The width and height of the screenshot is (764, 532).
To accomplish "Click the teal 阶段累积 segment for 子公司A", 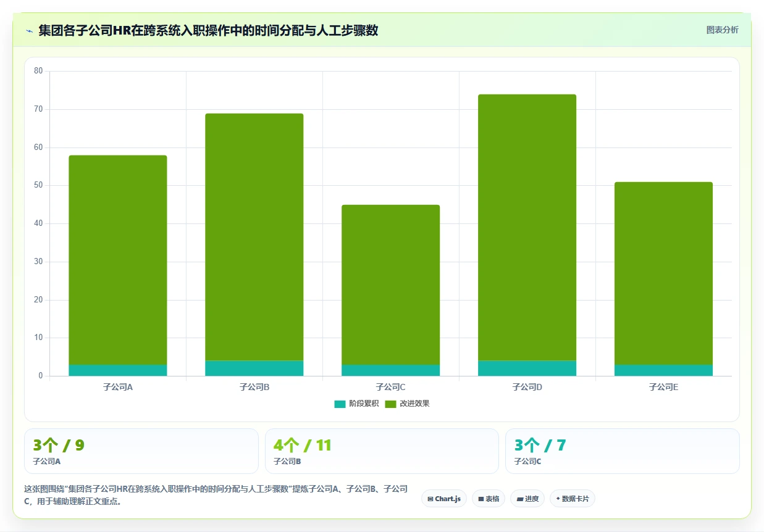I will [118, 370].
